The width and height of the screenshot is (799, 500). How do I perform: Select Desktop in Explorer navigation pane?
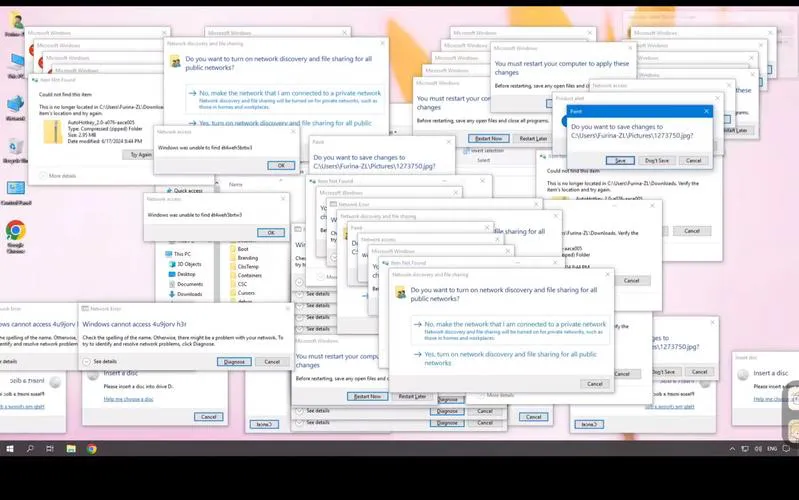[x=182, y=274]
